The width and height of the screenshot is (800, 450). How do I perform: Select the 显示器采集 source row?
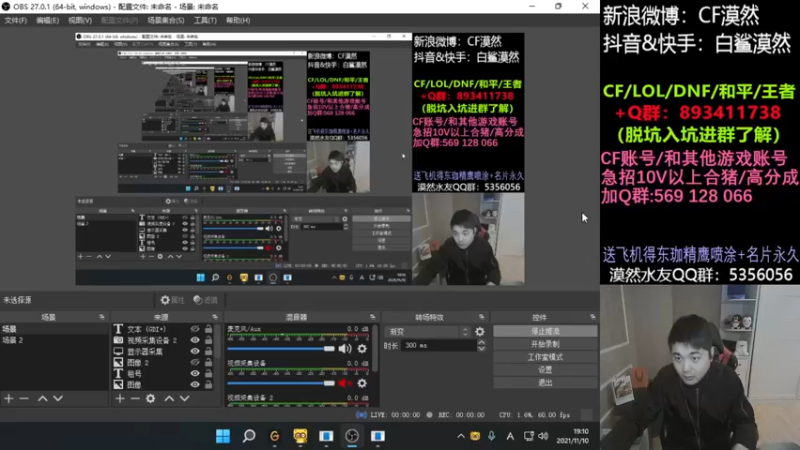click(163, 352)
